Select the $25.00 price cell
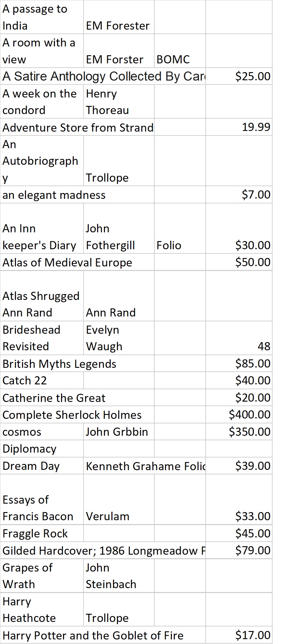The height and width of the screenshot is (644, 295). point(239,76)
